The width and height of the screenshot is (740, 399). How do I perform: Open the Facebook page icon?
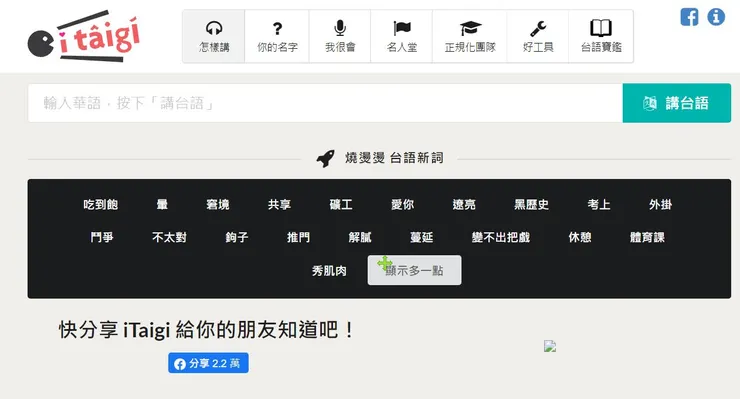[x=689, y=17]
